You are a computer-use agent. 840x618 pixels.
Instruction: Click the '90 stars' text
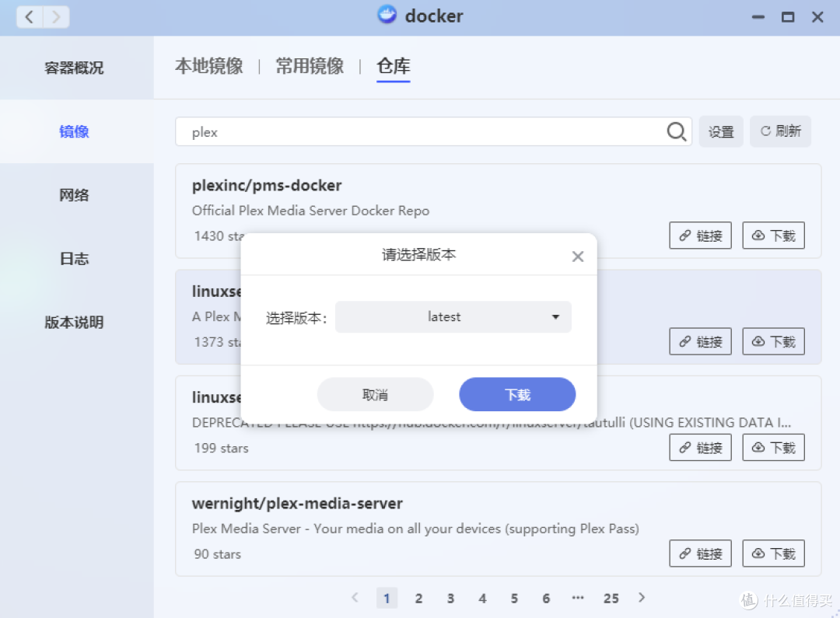point(218,554)
